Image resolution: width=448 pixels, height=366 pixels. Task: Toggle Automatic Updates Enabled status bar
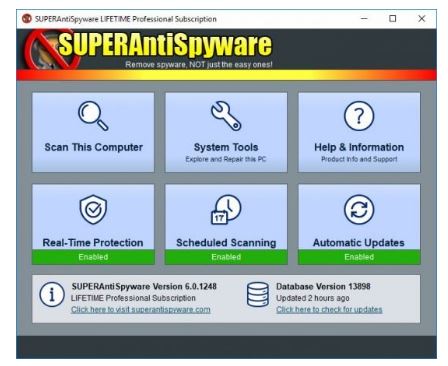[359, 257]
